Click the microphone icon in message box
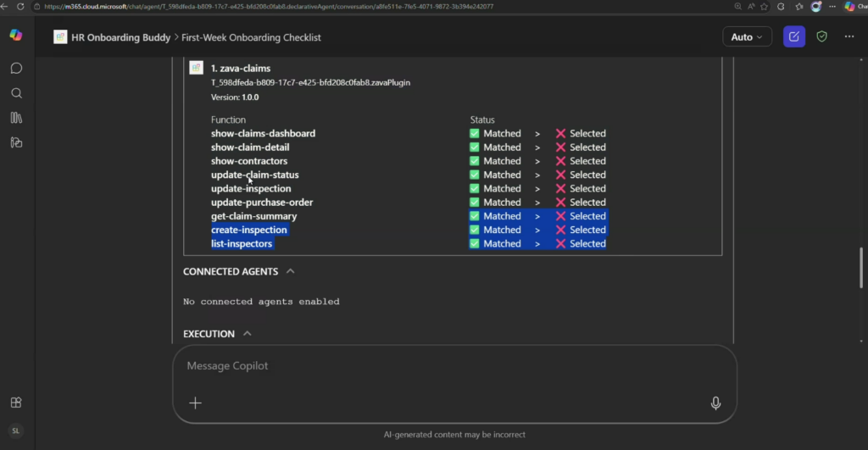Viewport: 868px width, 450px height. [x=715, y=403]
